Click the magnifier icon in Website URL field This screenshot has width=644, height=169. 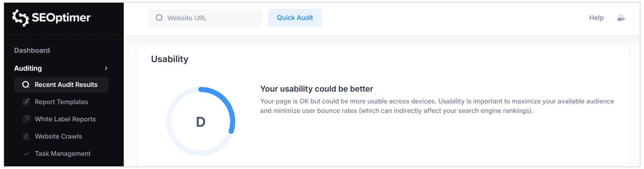click(x=159, y=18)
